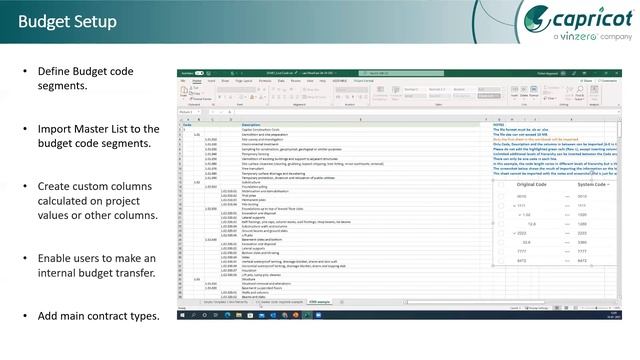640x360 pixels.
Task: Open the Page Layout ribbon tab
Action: 244,81
